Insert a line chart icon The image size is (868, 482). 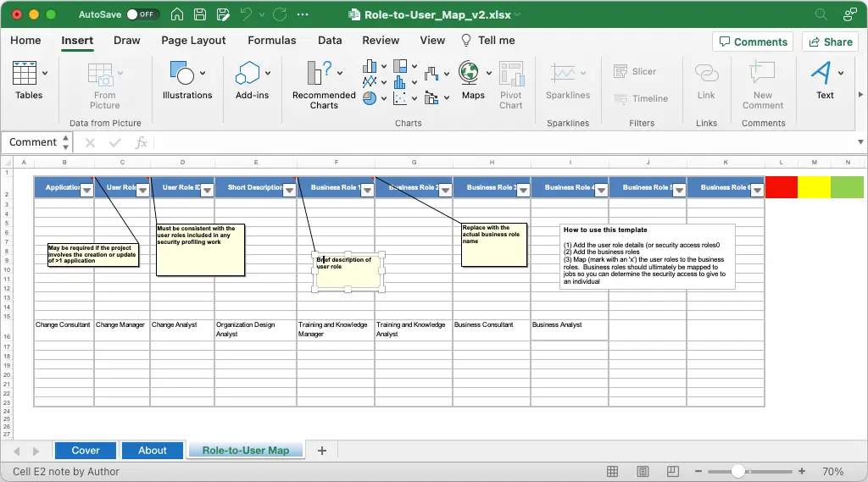click(370, 82)
